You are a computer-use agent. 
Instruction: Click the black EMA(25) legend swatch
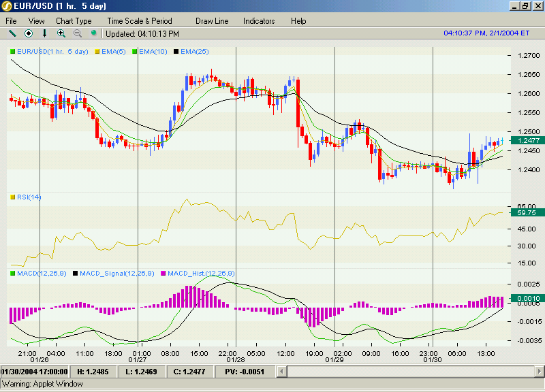coord(176,52)
